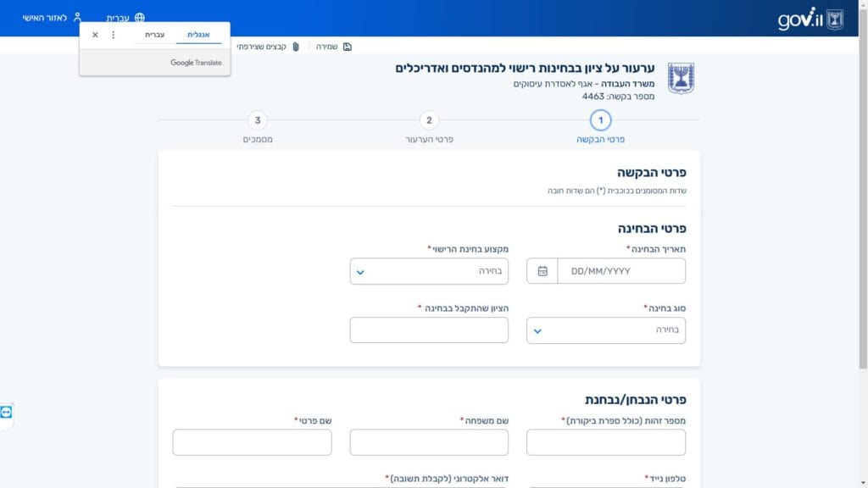Open Google Translate options three-dot menu
This screenshot has height=488, width=868.
114,35
